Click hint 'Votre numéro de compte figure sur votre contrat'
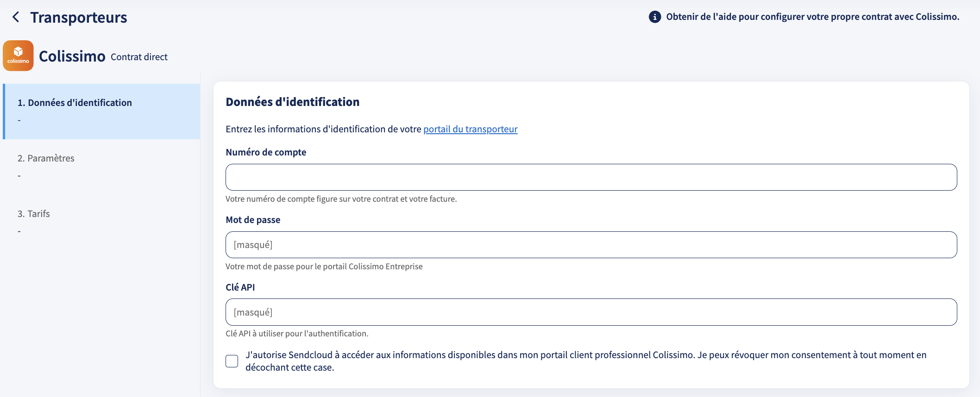980x397 pixels. tap(341, 199)
